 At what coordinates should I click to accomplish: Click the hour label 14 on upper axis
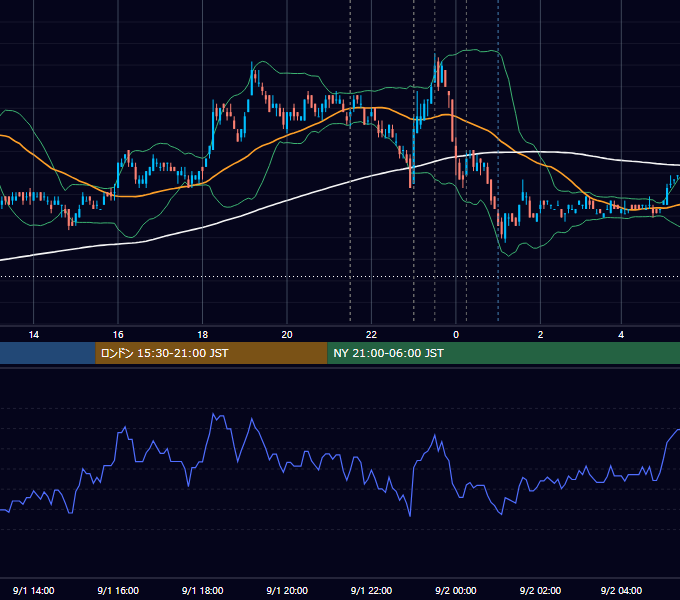33,335
